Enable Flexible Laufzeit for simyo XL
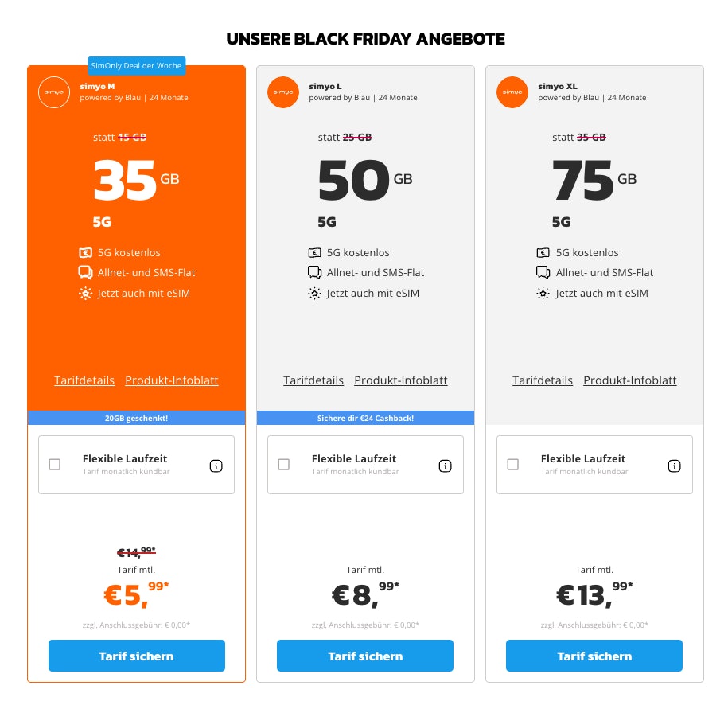The image size is (728, 709). (513, 465)
